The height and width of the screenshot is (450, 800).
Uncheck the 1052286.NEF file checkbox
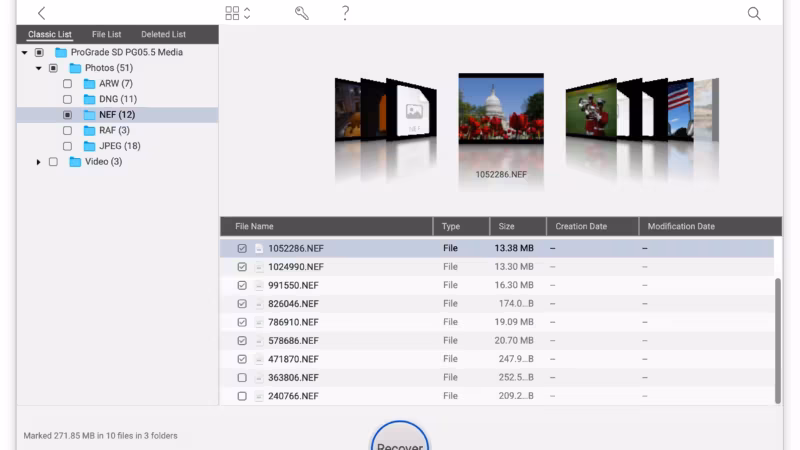point(242,248)
